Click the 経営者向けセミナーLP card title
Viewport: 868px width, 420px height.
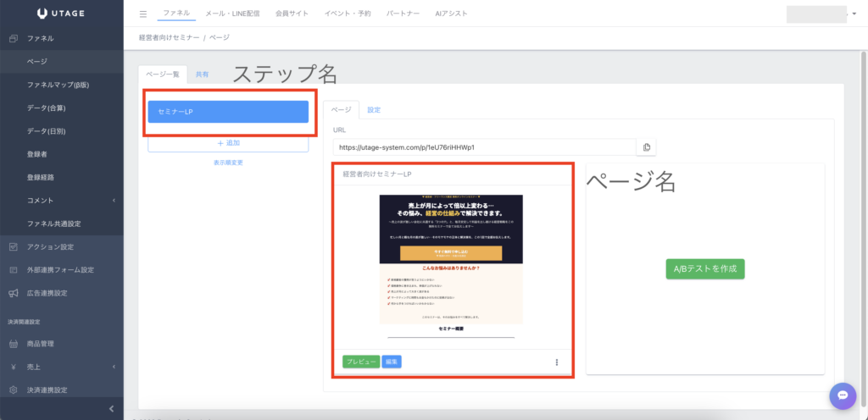pos(377,174)
